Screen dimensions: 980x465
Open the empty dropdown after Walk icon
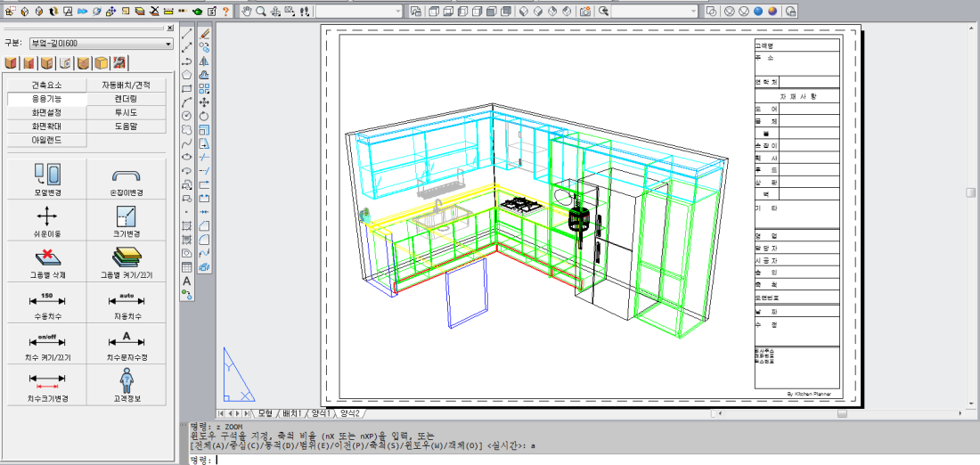click(359, 12)
